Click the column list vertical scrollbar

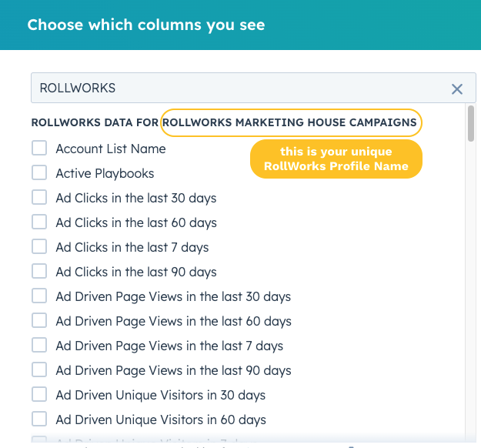click(x=470, y=125)
